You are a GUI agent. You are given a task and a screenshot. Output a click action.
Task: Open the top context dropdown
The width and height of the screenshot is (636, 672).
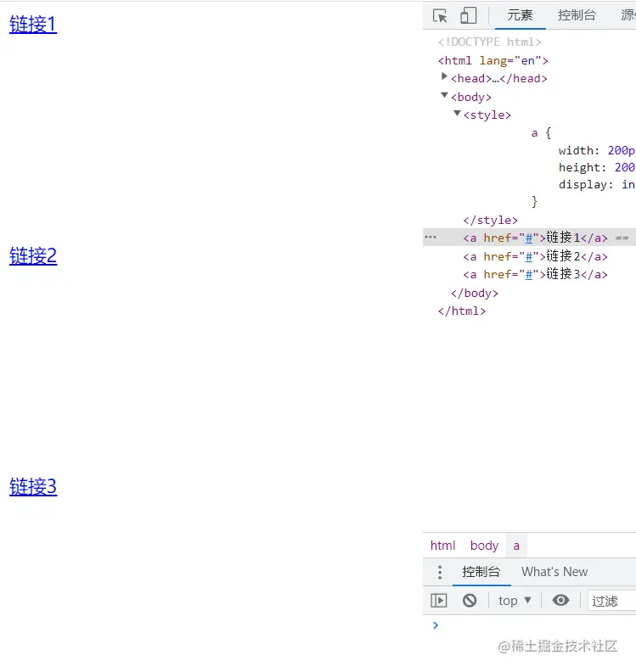pos(515,601)
